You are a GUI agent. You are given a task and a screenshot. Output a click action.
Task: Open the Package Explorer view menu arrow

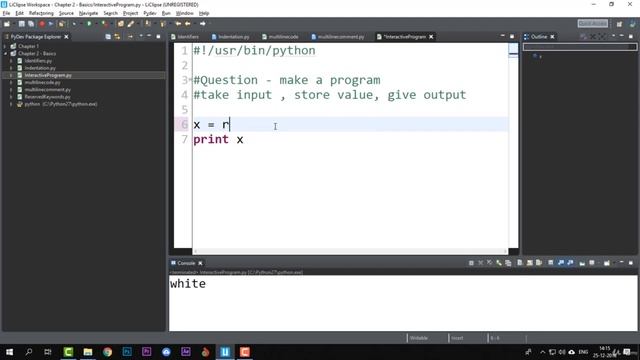click(141, 37)
